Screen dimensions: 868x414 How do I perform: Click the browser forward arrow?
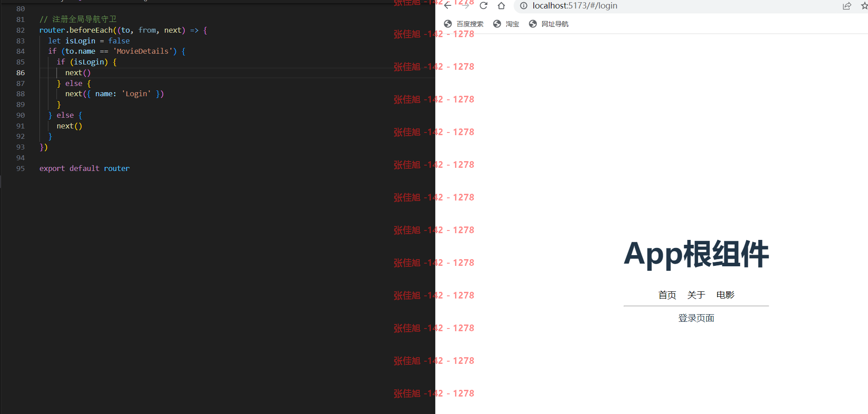pos(466,5)
